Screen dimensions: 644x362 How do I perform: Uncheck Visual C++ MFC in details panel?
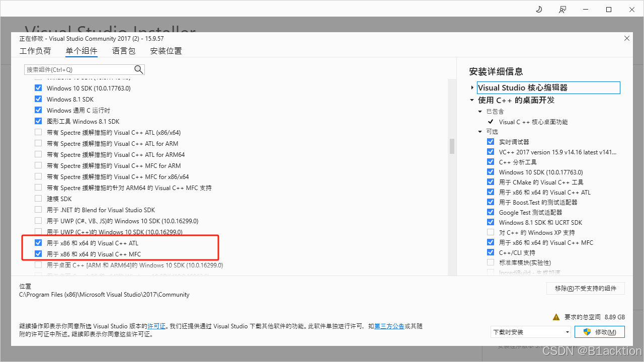tap(491, 242)
